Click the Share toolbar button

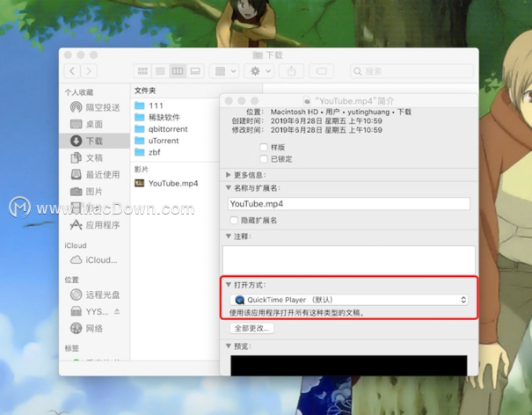pyautogui.click(x=291, y=71)
